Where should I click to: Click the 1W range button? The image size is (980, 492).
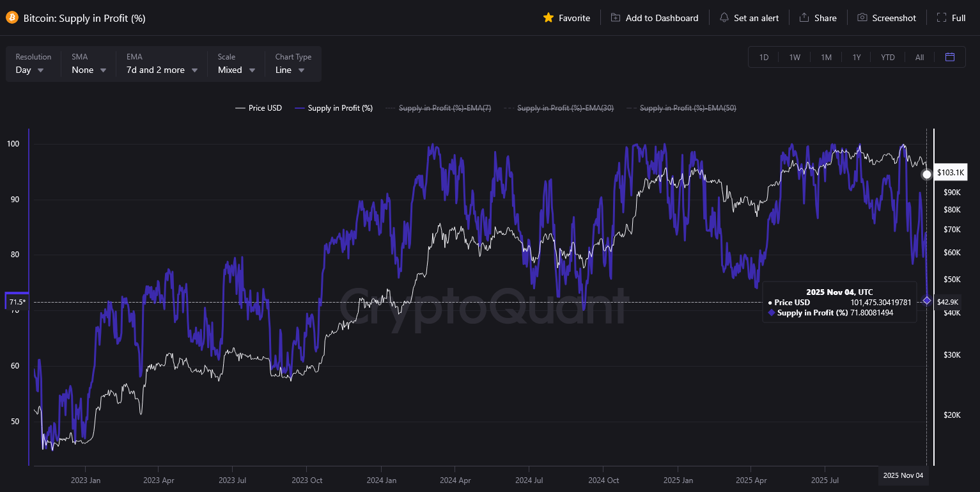795,57
